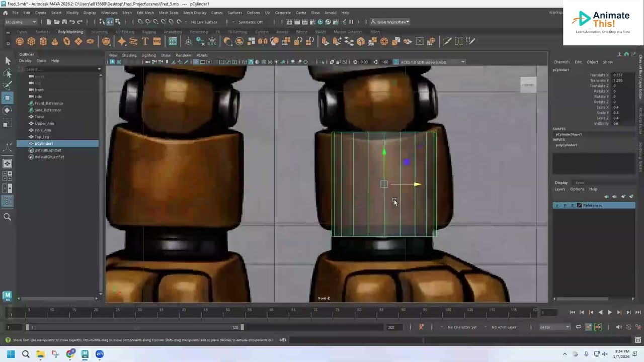Screen dimensions: 644x362
Task: Open the Mesh Tools menu
Action: pyautogui.click(x=169, y=13)
